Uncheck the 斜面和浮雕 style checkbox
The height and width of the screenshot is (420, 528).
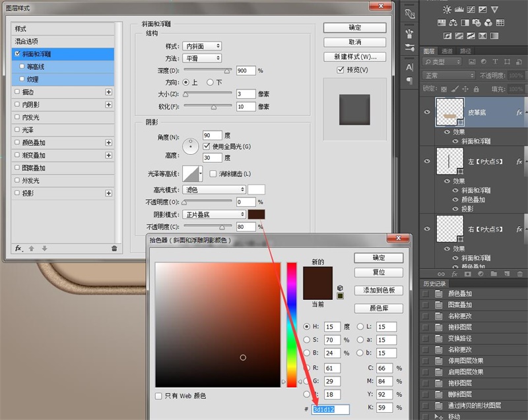(x=18, y=53)
